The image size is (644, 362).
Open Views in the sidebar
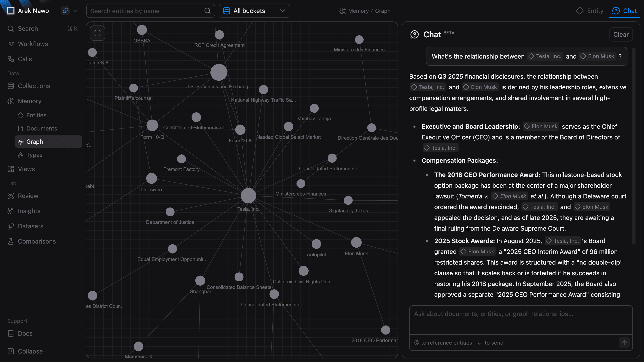pos(42,169)
